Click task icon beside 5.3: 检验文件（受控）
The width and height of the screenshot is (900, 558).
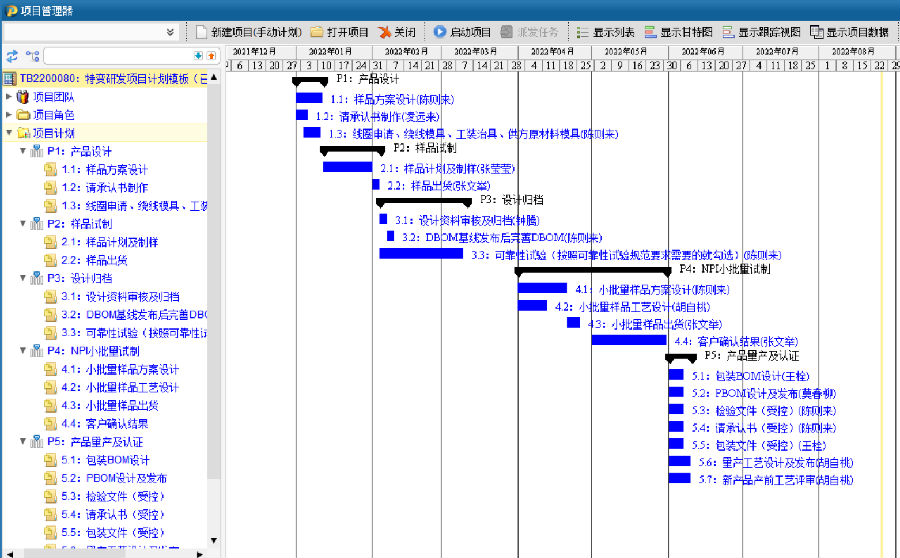click(51, 496)
